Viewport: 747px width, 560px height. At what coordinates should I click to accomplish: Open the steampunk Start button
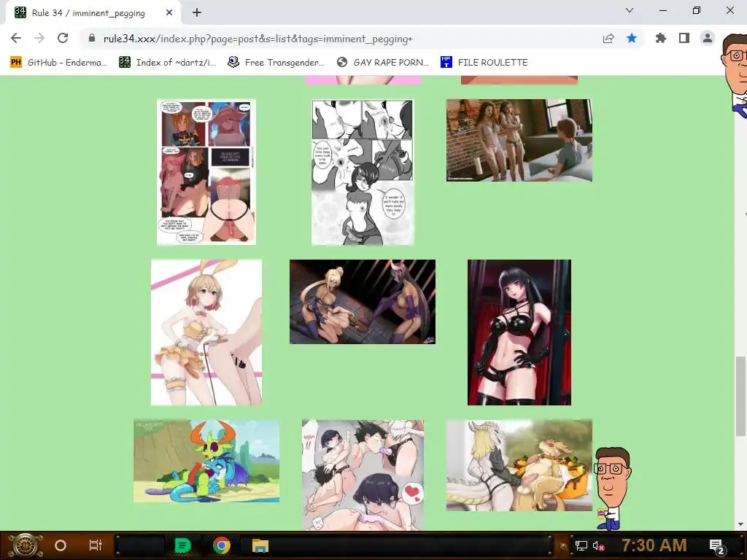[25, 545]
